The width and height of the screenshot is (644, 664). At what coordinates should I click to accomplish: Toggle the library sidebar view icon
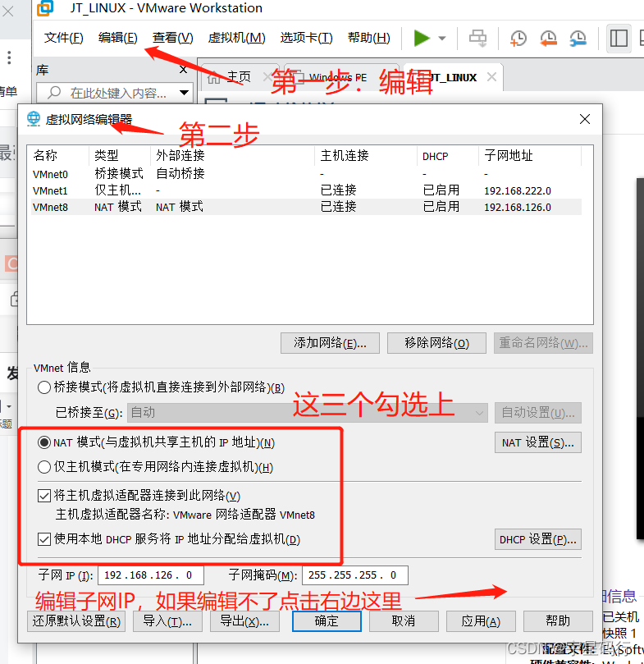point(619,38)
